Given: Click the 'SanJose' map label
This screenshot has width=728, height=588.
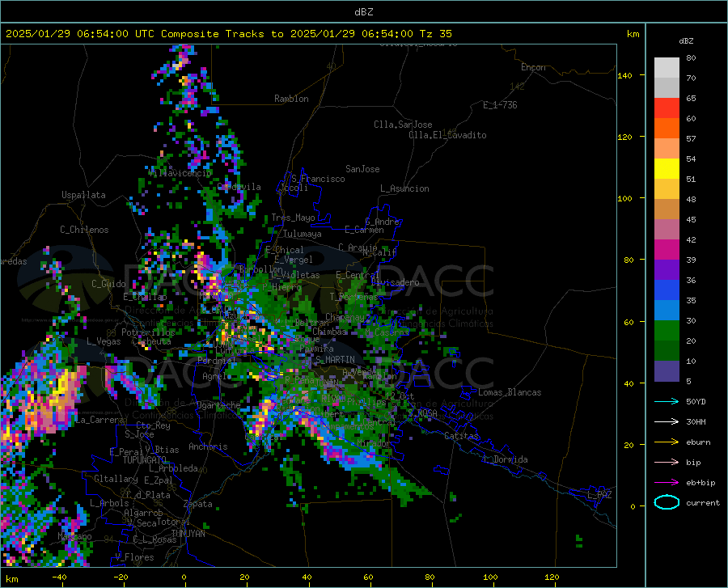Looking at the screenshot, I should (x=362, y=169).
